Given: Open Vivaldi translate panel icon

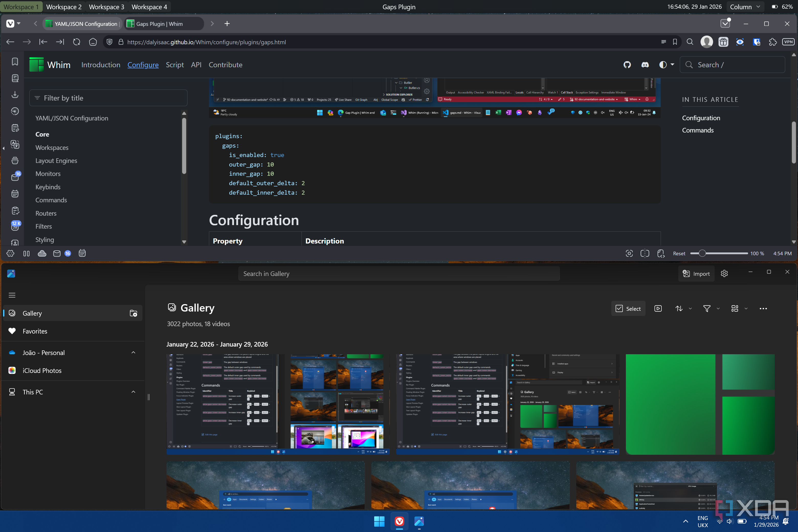Looking at the screenshot, I should tap(15, 145).
